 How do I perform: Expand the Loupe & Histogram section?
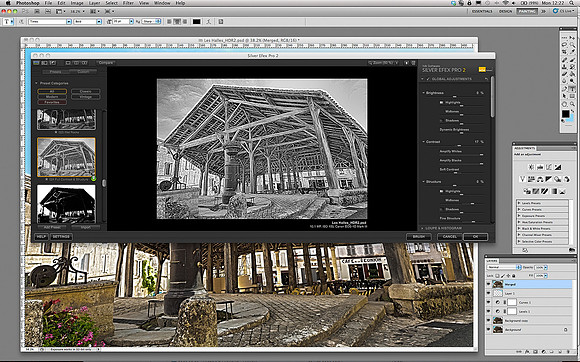pos(422,228)
